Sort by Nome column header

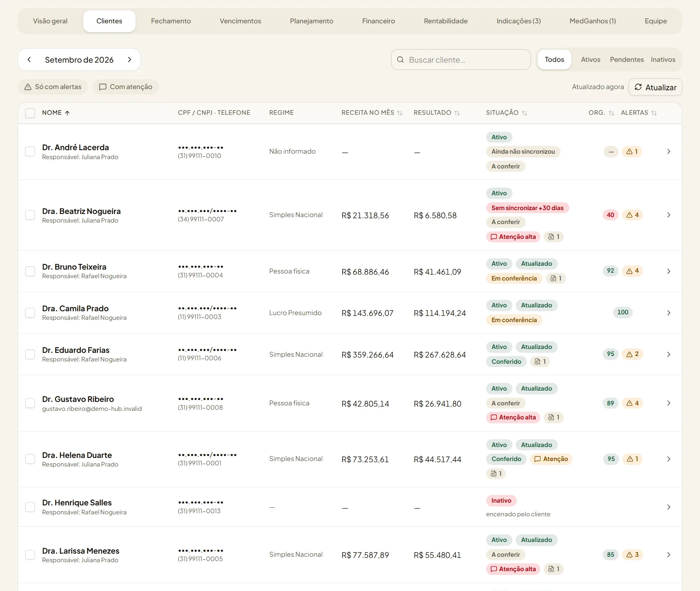(56, 113)
